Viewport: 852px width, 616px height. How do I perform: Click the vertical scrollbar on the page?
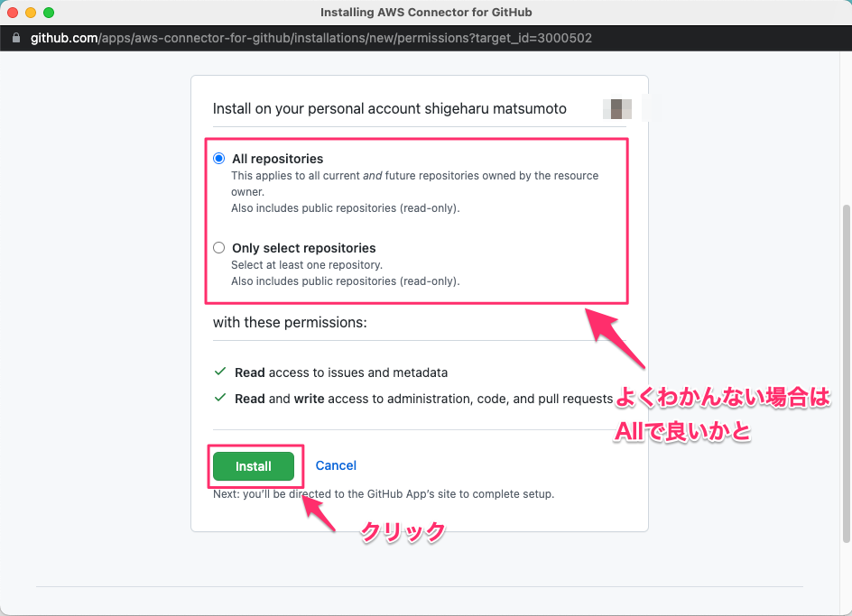[846, 373]
